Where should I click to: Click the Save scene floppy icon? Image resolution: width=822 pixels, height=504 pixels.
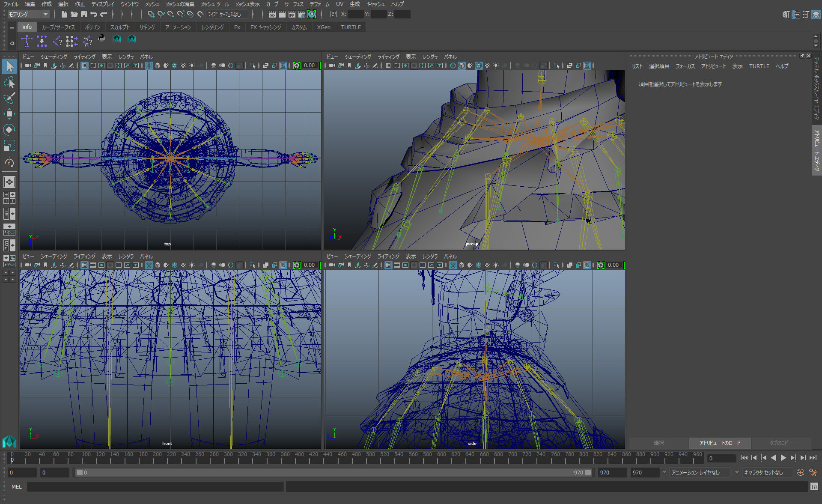coord(84,14)
